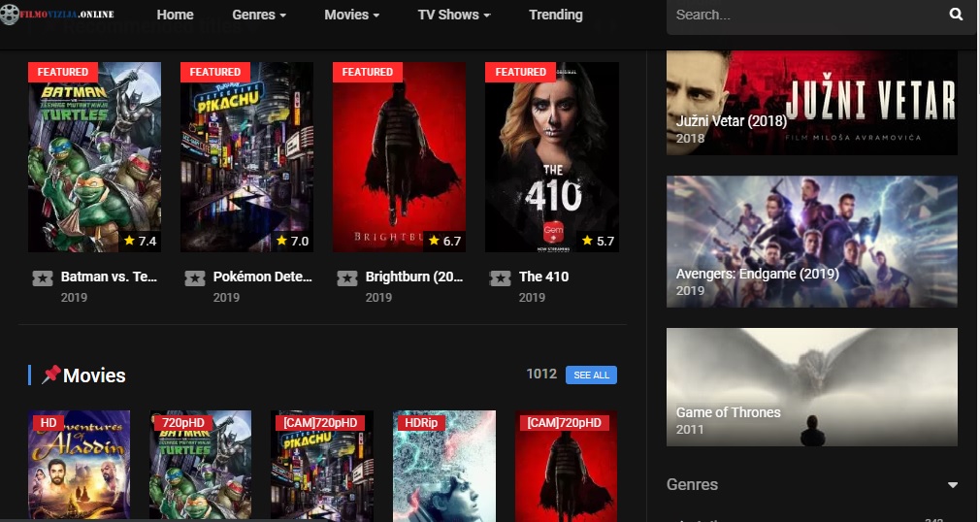This screenshot has height=522, width=980.
Task: Click in the Search input field
Action: pyautogui.click(x=806, y=15)
